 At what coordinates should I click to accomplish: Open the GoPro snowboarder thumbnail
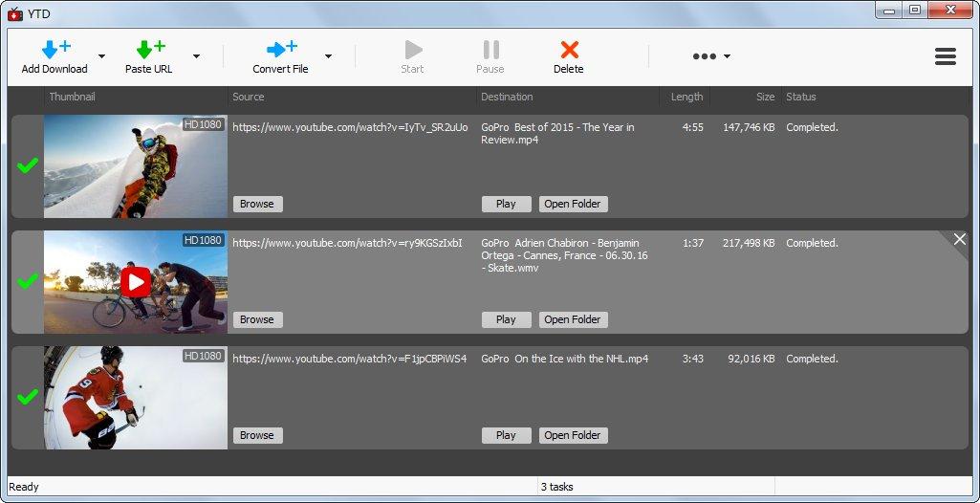click(x=136, y=166)
